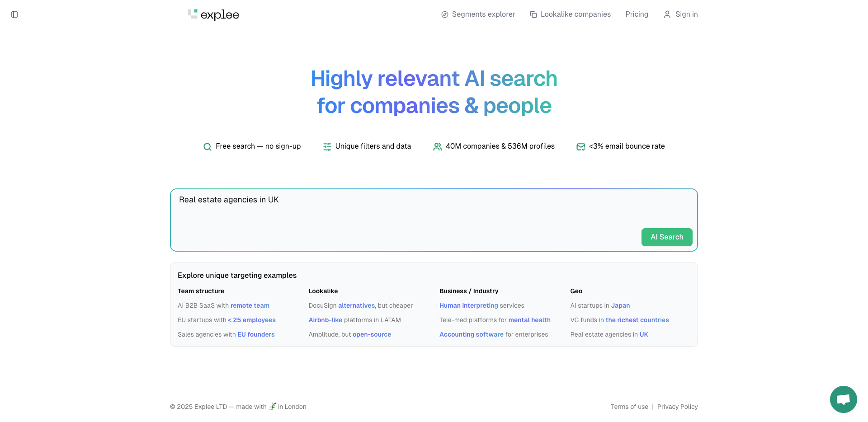Select "Accounting software for enterprises" example
The height and width of the screenshot is (422, 868).
point(493,335)
